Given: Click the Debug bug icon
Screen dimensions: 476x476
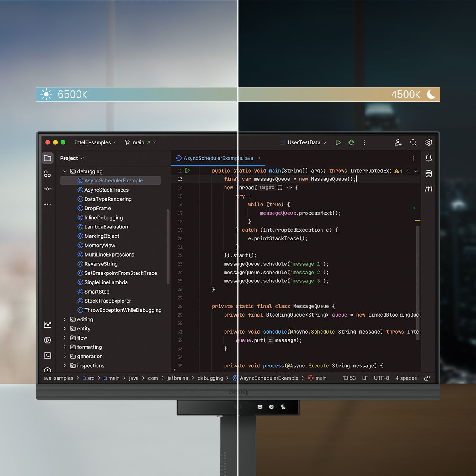Looking at the screenshot, I should tap(351, 142).
